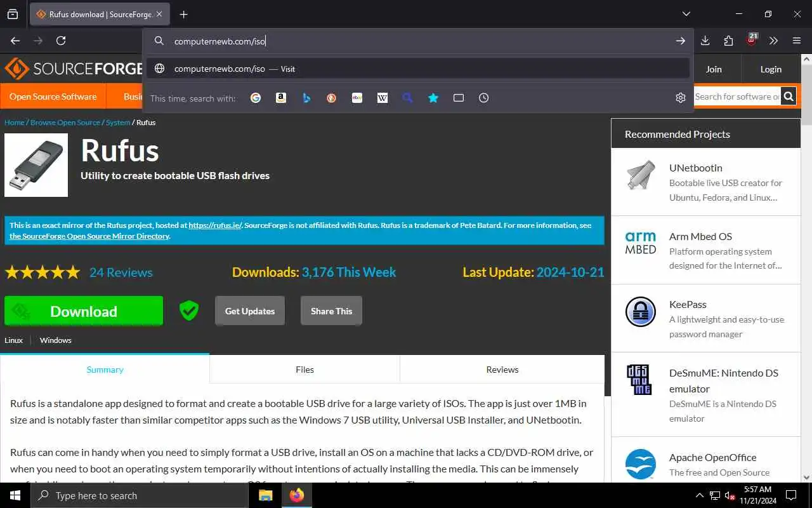Open SourceForge Open Source Mirror Directory link
Image resolution: width=812 pixels, height=508 pixels.
(89, 236)
